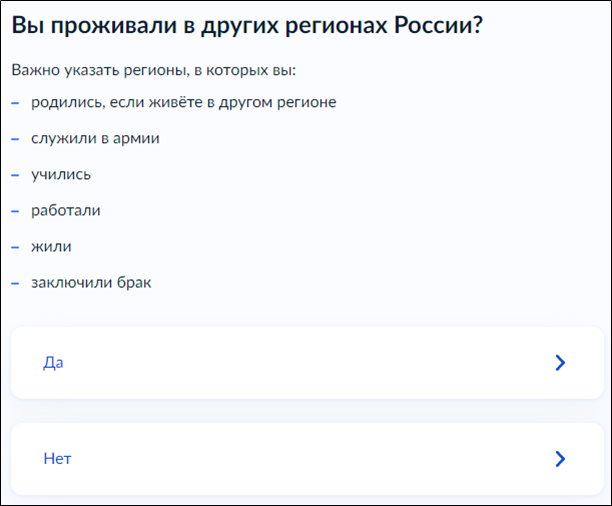The width and height of the screenshot is (612, 506).
Task: Click the 'учились' list text
Action: click(61, 174)
